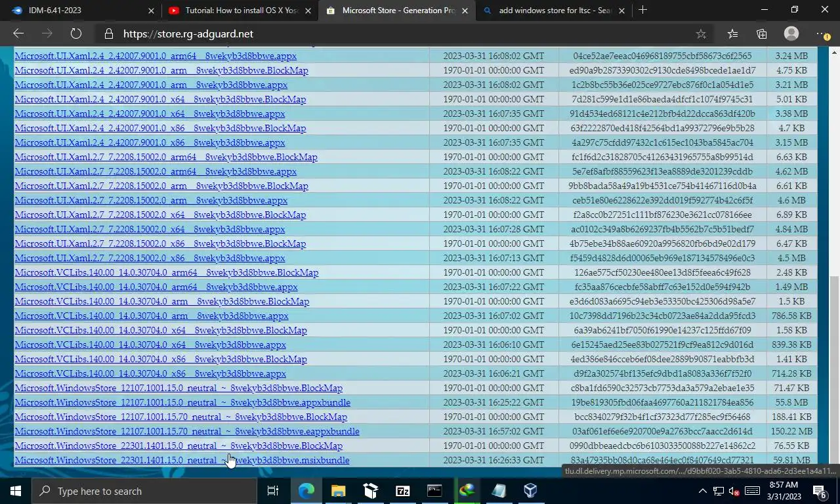Select the file size 188.41 KB
The width and height of the screenshot is (840, 504).
coord(791,417)
